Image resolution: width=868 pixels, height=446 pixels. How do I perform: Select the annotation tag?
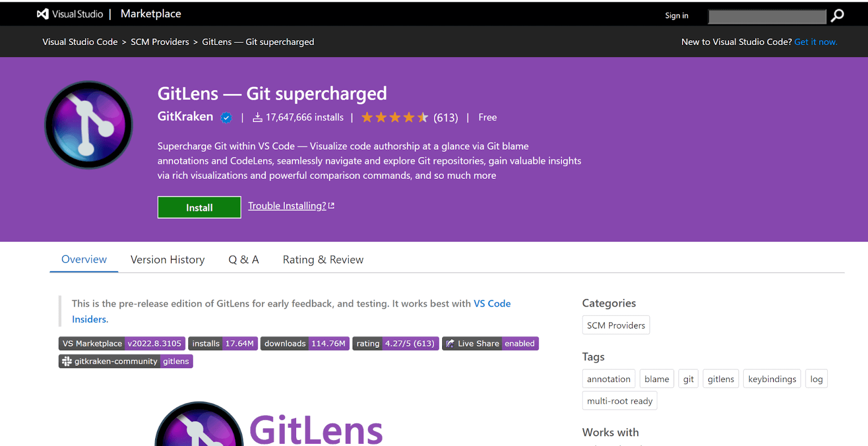coord(609,379)
